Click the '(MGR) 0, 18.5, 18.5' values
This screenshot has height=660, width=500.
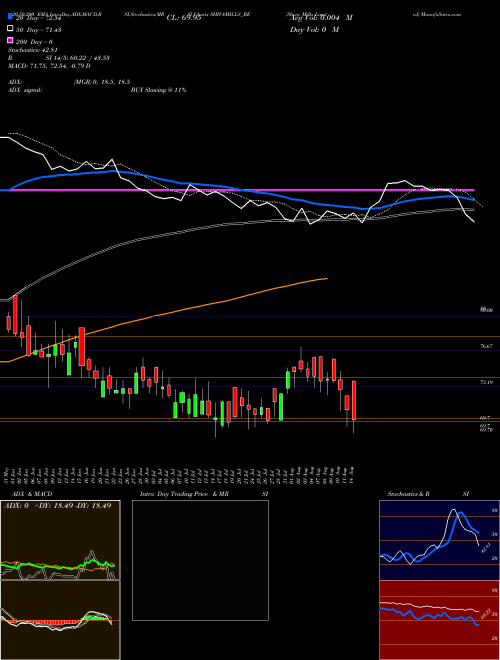click(101, 82)
